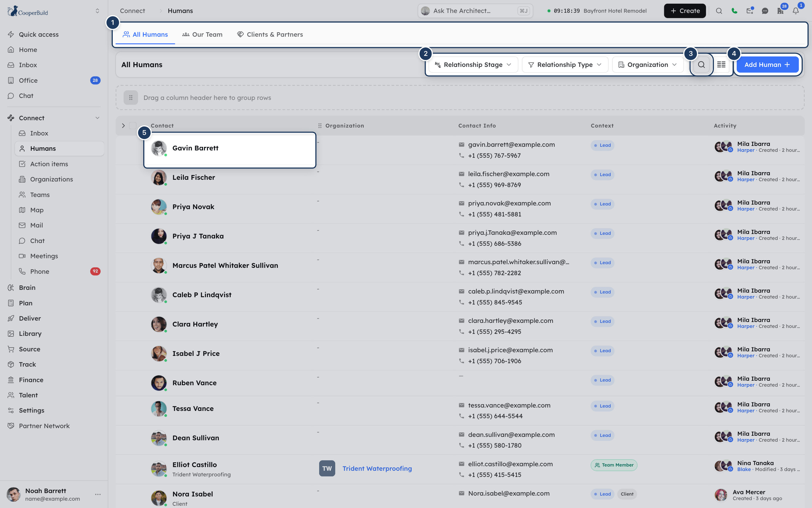Screen dimensions: 812x508
Task: Open the Organization filter dropdown
Action: coord(648,65)
